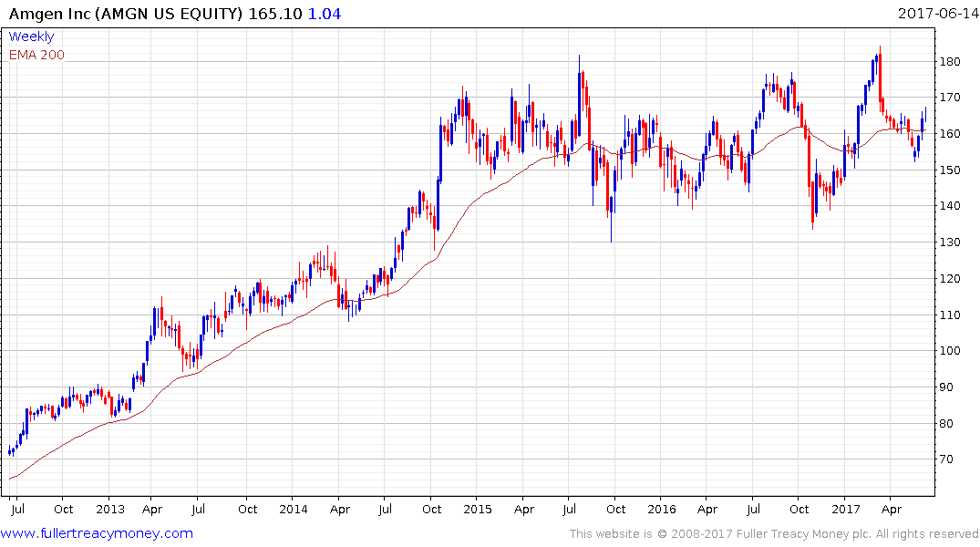Click the 'EMA 200' legend label
Image resolution: width=980 pixels, height=547 pixels.
[36, 55]
